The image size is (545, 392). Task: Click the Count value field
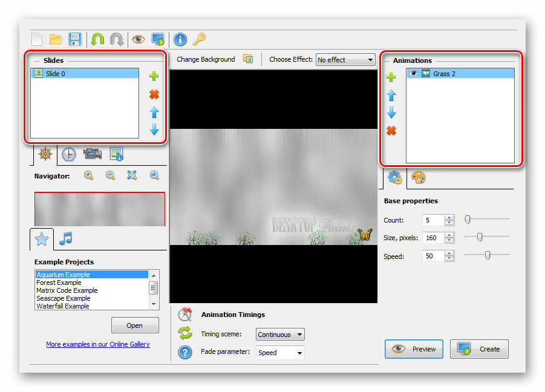pyautogui.click(x=433, y=220)
